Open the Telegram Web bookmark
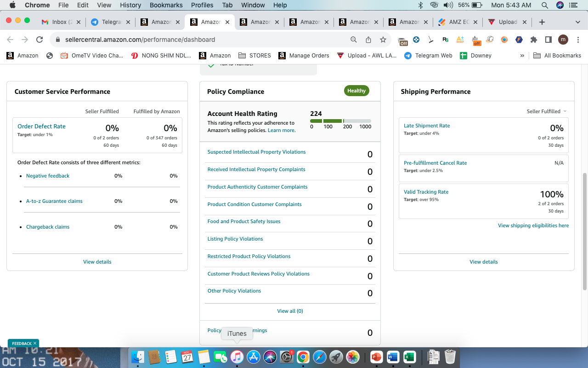588x368 pixels. 428,56
